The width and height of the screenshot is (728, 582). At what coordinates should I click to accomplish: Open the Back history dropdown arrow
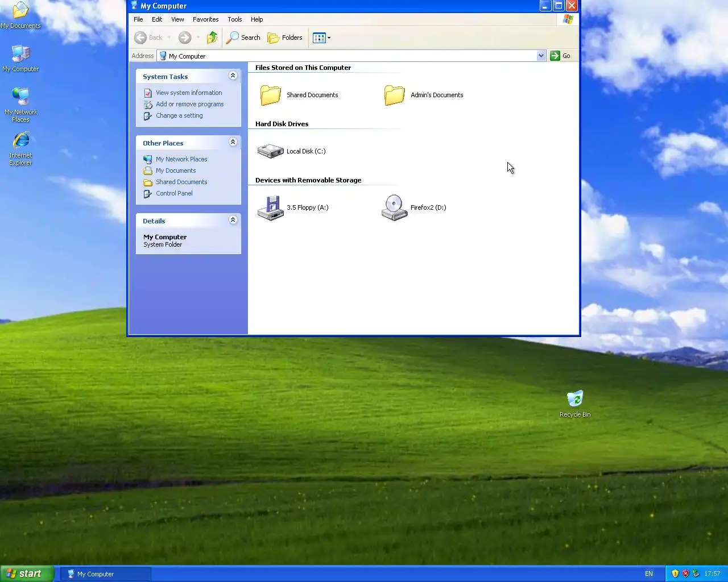pos(169,38)
